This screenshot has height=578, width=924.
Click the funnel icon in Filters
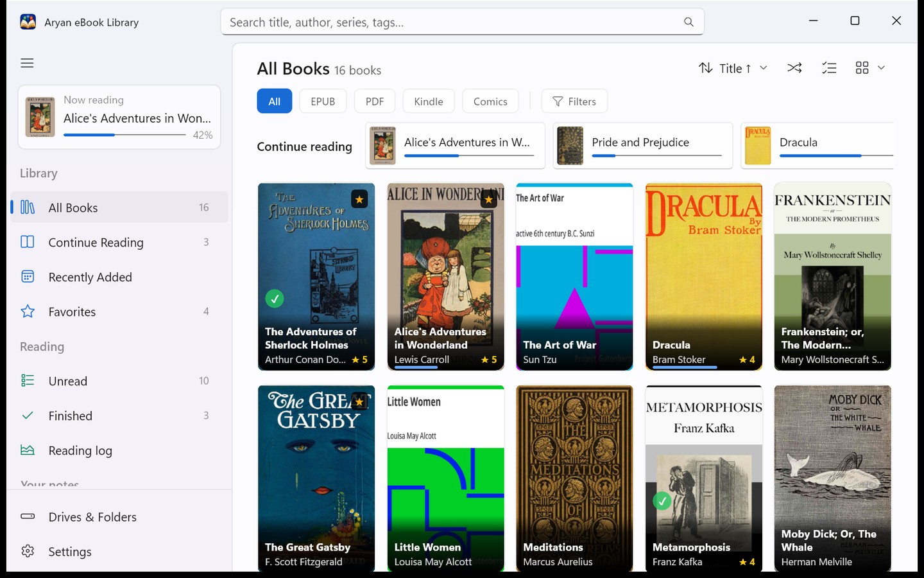(x=558, y=101)
